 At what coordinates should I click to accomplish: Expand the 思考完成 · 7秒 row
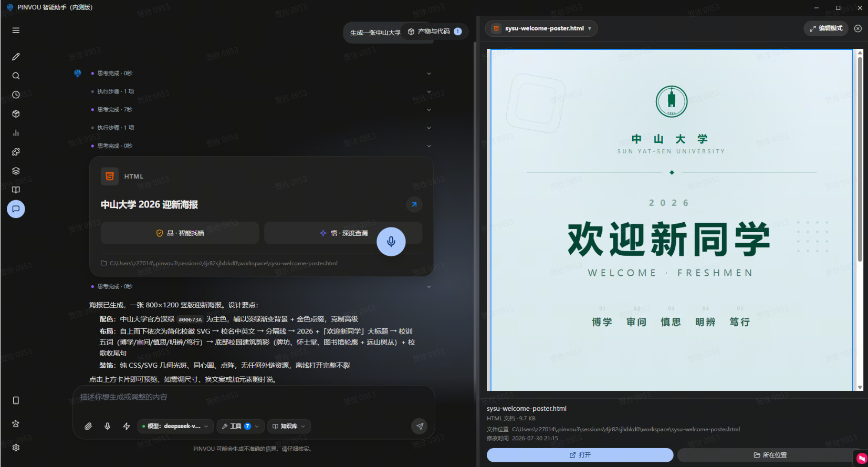point(261,110)
